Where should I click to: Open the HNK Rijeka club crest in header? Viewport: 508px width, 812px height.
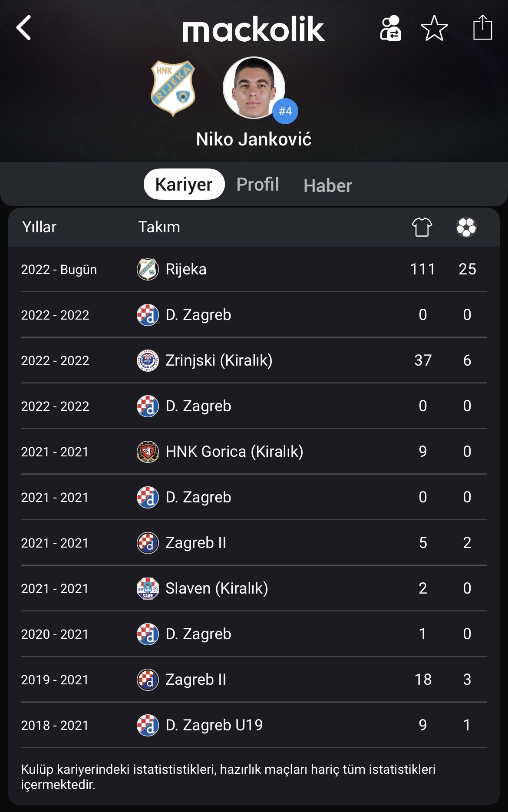click(x=173, y=89)
